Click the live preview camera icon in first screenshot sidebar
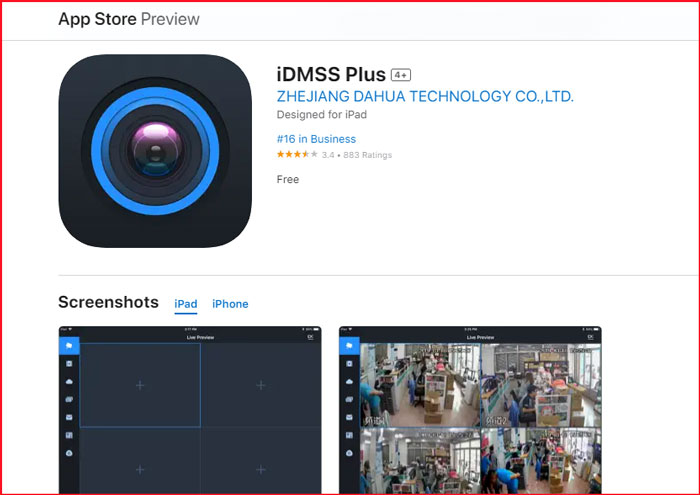Screen dimensions: 700x495 point(69,346)
